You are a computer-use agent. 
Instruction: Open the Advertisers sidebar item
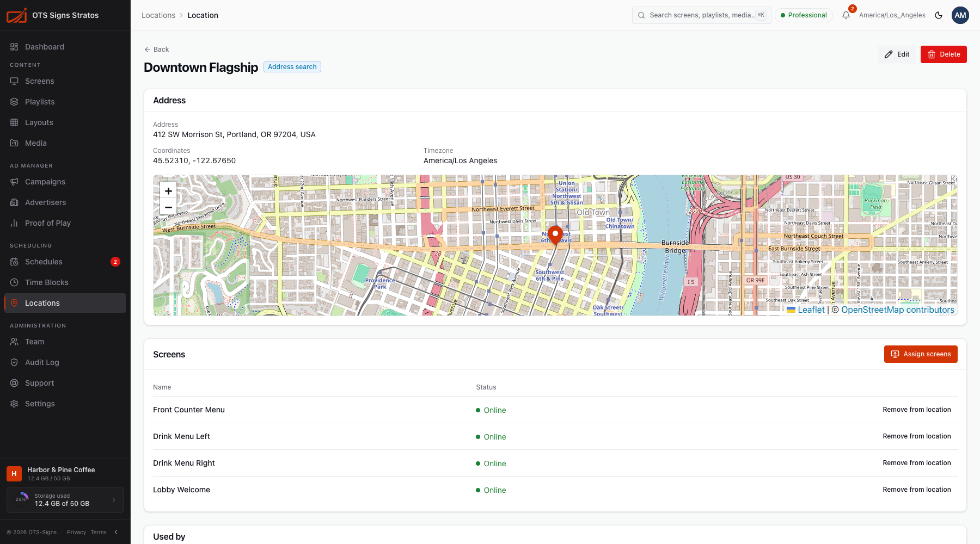click(x=65, y=202)
